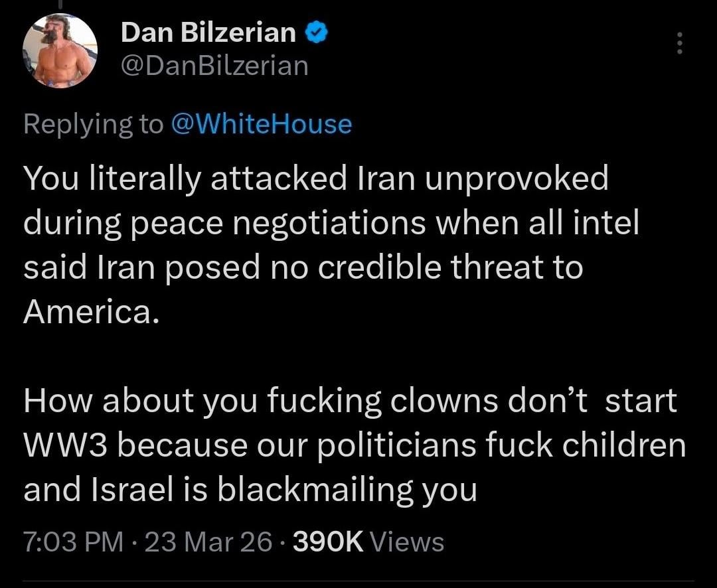Click the "Replying to" label
This screenshot has width=717, height=588.
(93, 124)
